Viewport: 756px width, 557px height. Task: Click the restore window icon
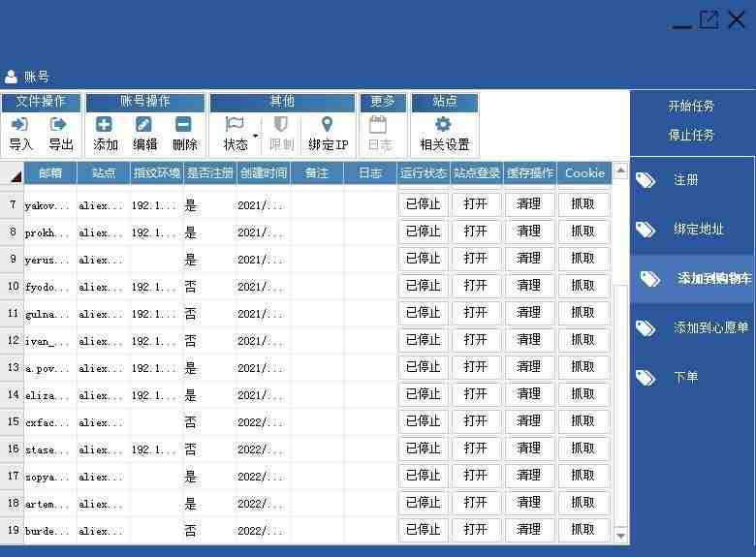point(709,19)
